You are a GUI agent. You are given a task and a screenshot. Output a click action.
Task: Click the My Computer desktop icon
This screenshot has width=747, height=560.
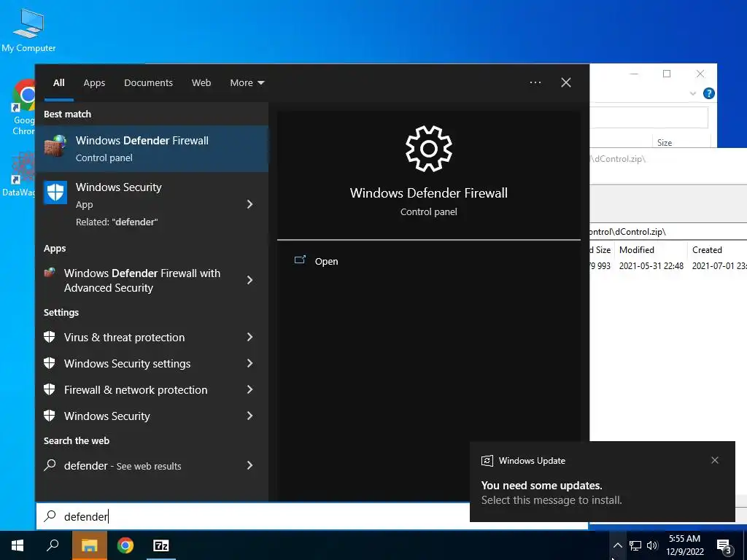28,31
